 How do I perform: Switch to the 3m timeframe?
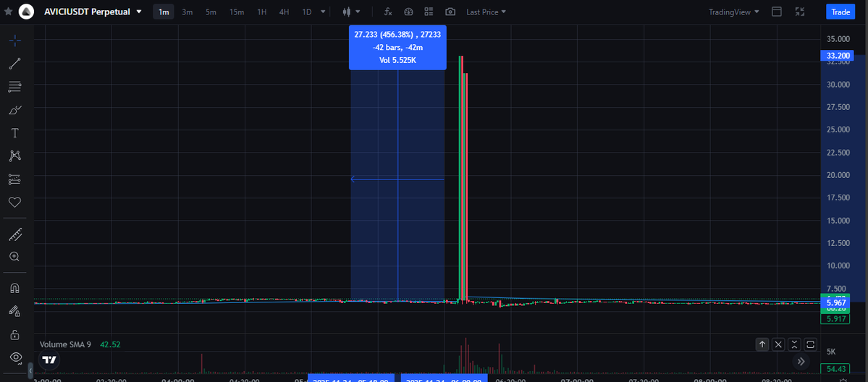(187, 12)
